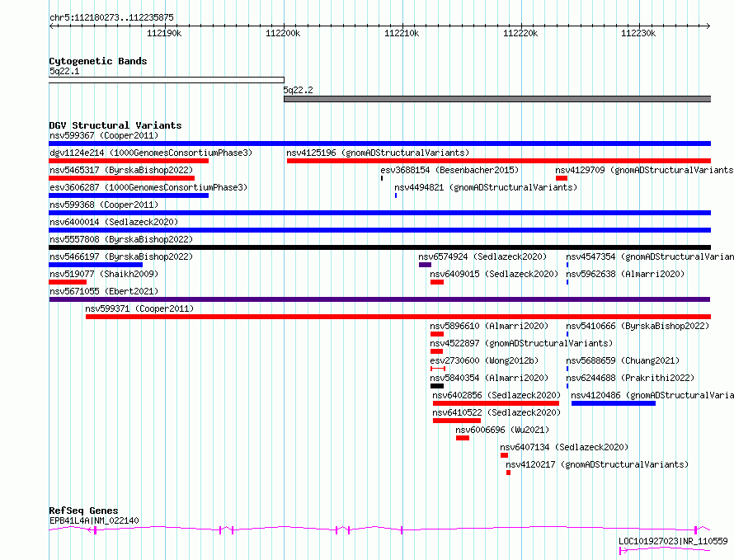Select the esv3688154 (Besenbacher2015) label
This screenshot has height=560, width=734.
[x=449, y=170]
